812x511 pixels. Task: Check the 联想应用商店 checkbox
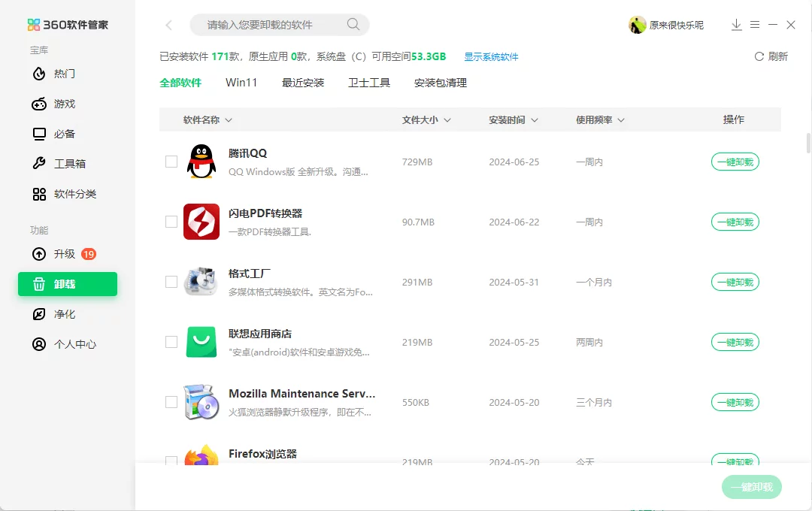[171, 342]
